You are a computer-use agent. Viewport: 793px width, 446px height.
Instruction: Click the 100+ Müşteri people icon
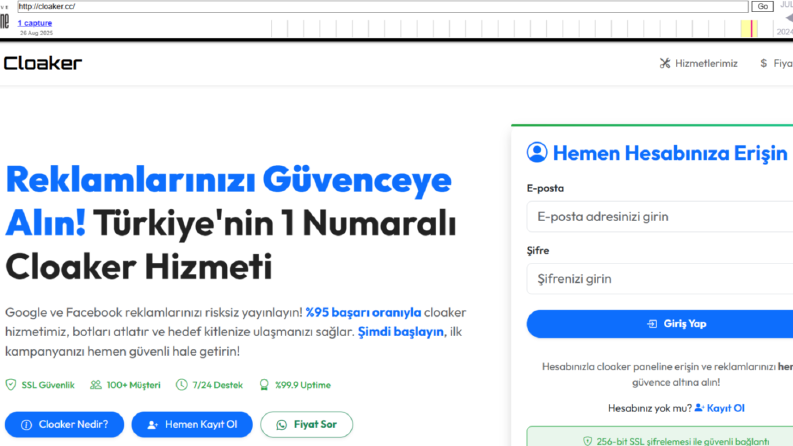pyautogui.click(x=96, y=385)
